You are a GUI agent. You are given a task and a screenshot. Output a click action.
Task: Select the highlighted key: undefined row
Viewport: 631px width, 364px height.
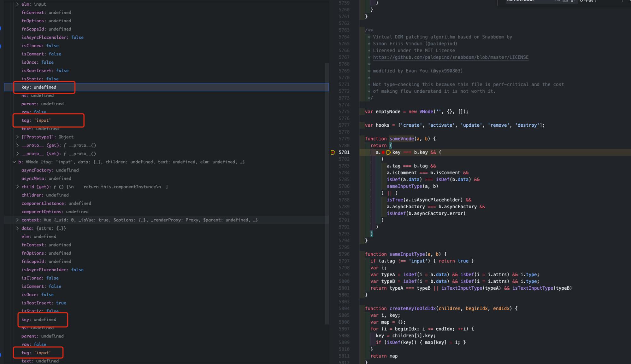(166, 87)
